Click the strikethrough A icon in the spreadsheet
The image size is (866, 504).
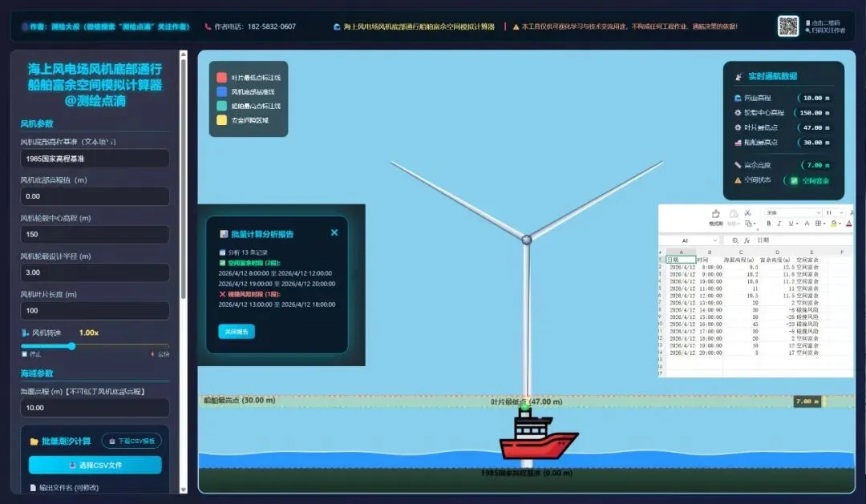pyautogui.click(x=807, y=224)
